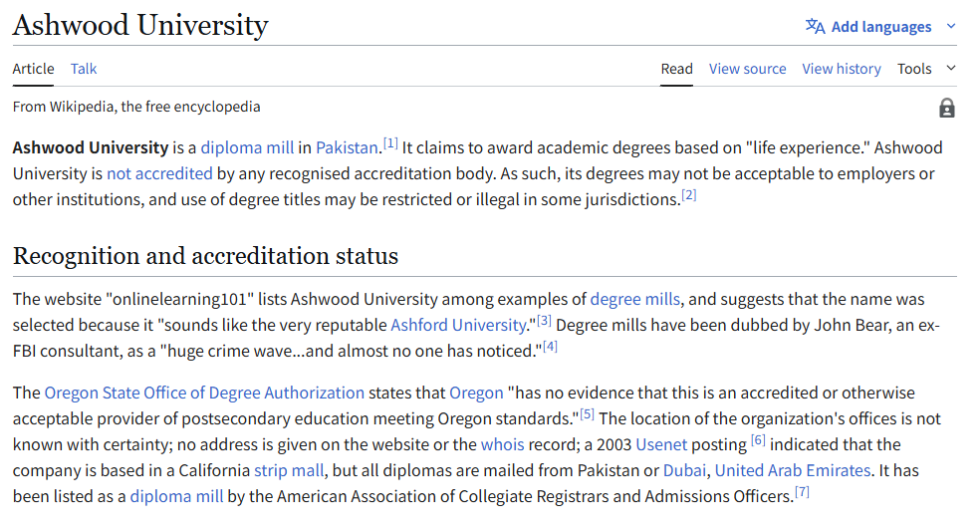This screenshot has height=529, width=980.
Task: Expand the Add languages dropdown arrow
Action: coord(950,27)
